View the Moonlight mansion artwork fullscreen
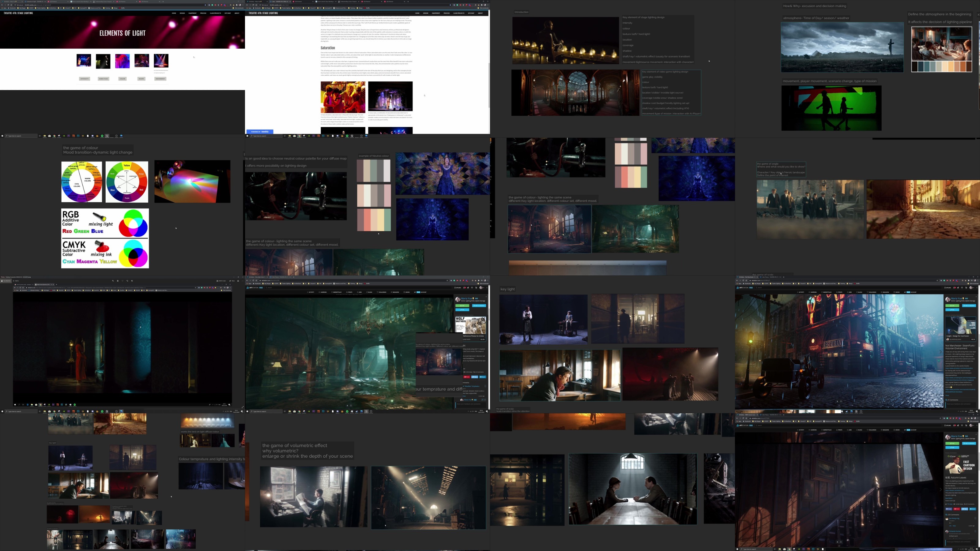980x551 pixels. [x=351, y=405]
